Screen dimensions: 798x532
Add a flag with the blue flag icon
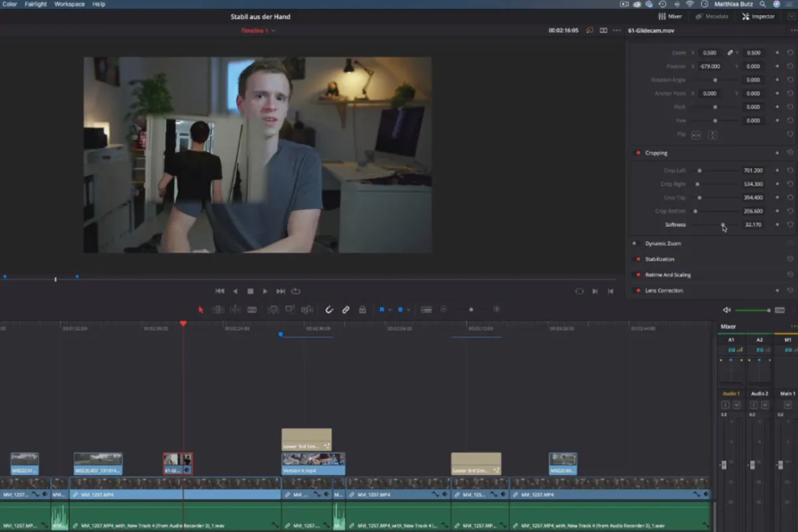(382, 310)
